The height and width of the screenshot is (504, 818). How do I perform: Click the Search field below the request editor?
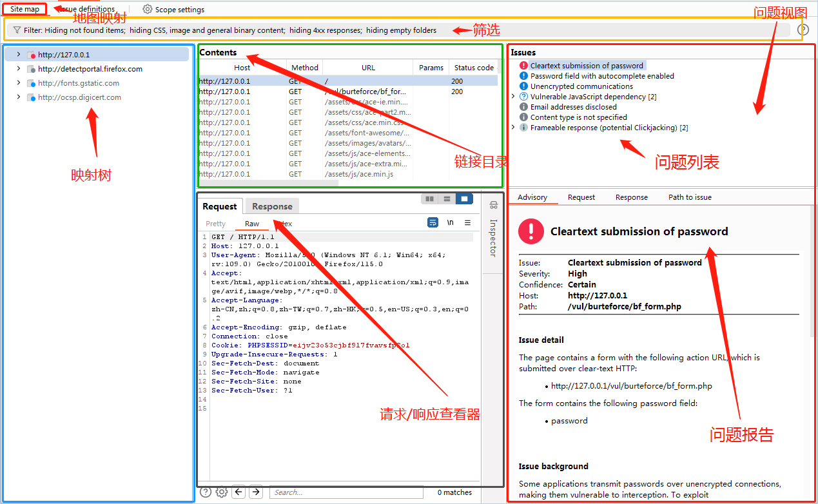click(x=348, y=492)
